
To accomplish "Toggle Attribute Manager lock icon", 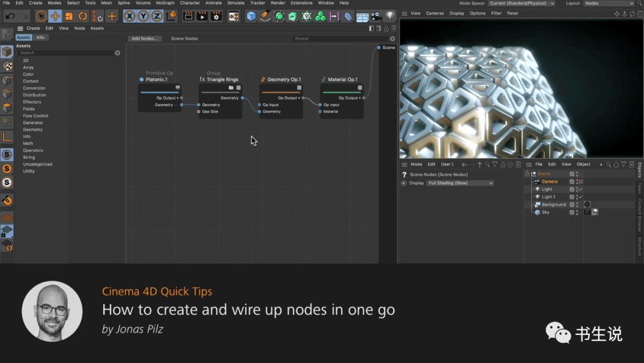I will tap(503, 164).
